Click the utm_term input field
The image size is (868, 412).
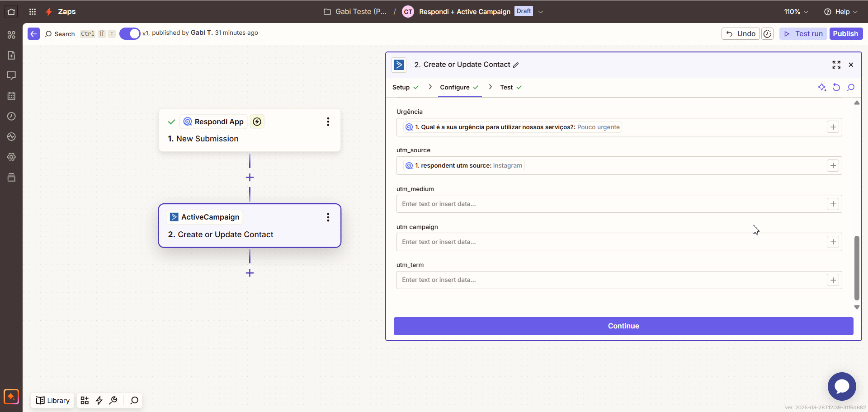click(619, 280)
